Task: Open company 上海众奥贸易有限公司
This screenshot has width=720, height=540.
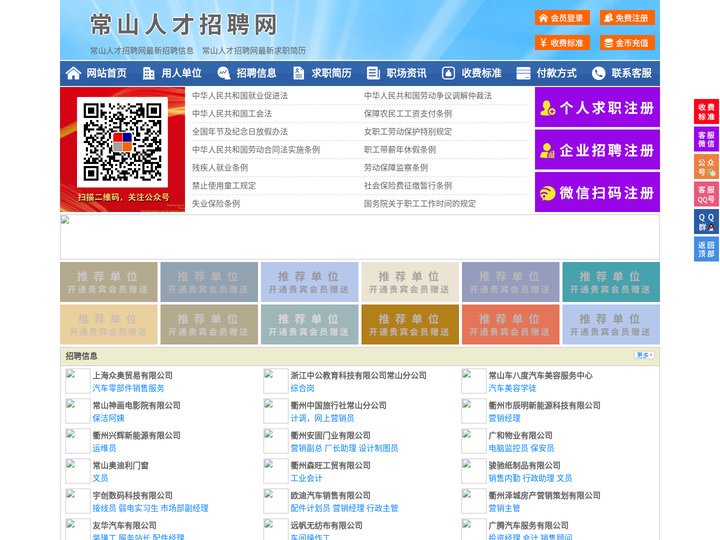Action: point(133,375)
